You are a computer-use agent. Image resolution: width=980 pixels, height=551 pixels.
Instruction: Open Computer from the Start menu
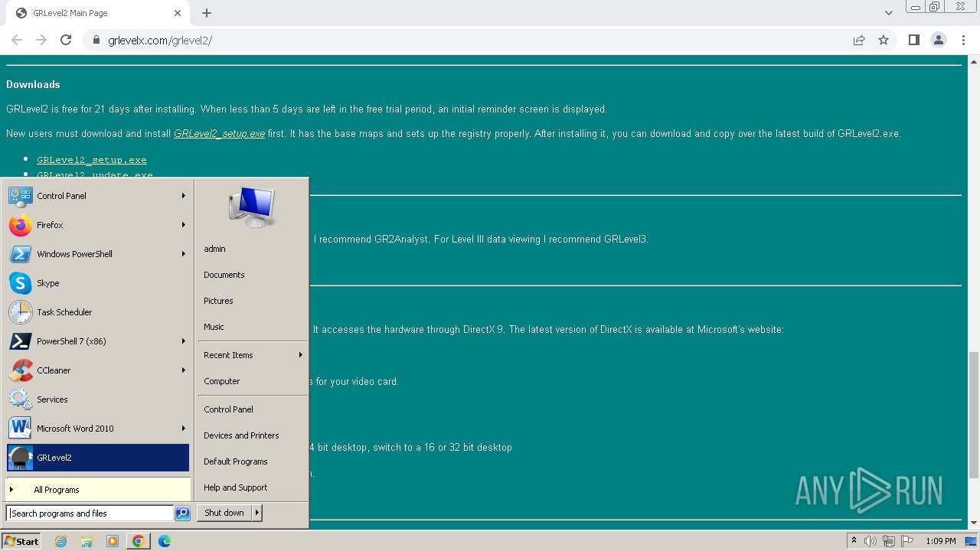222,381
